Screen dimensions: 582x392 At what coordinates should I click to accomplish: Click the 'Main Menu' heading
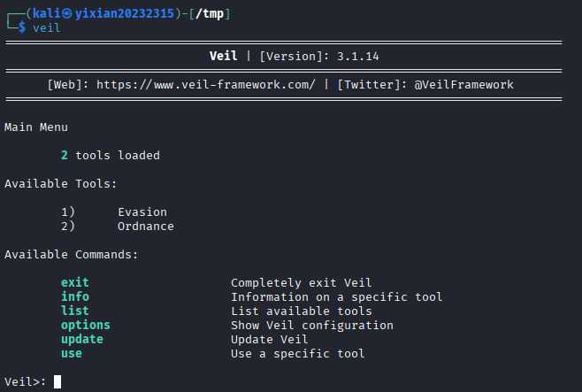tap(36, 127)
